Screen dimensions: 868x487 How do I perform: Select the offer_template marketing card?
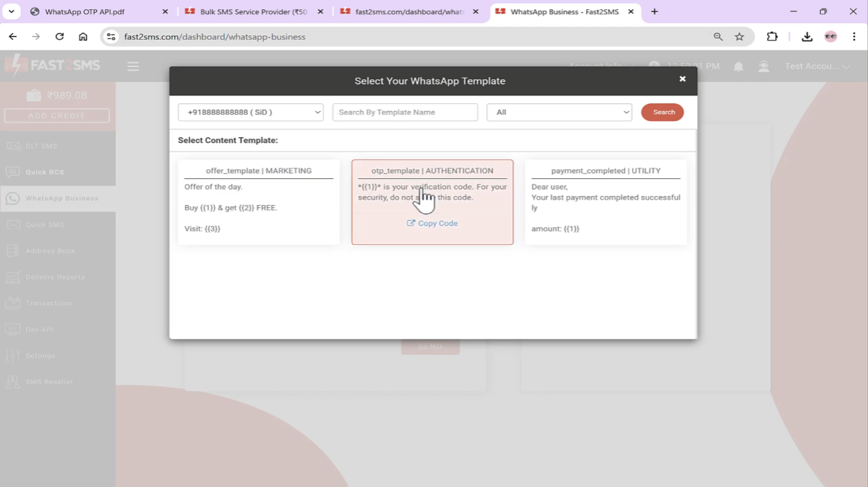click(x=259, y=202)
